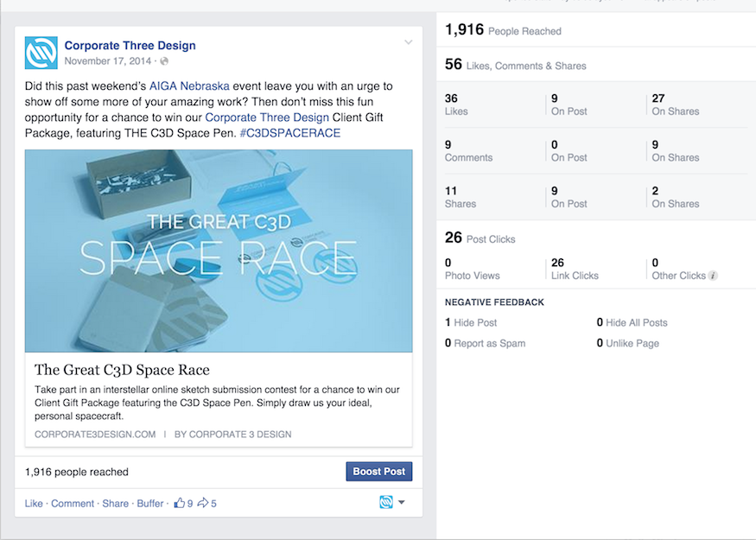756x540 pixels.
Task: Click the 1 Hide Post stat
Action: [x=471, y=322]
